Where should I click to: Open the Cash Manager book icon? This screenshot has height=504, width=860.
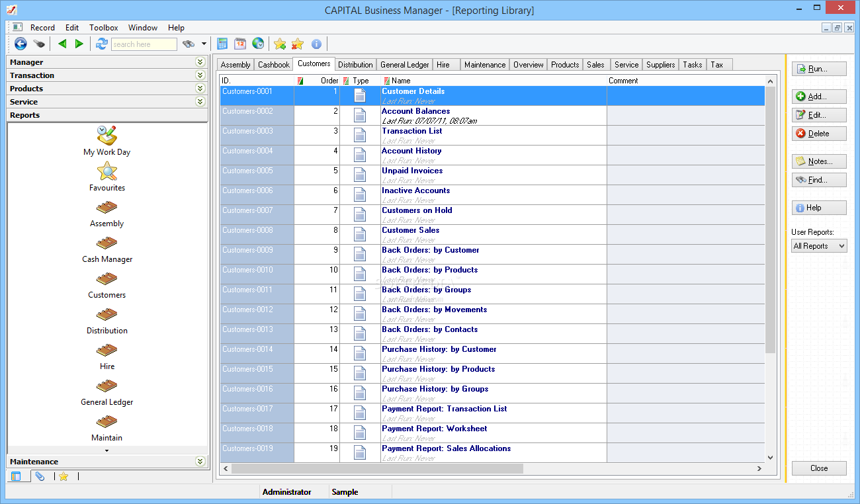pos(107,244)
